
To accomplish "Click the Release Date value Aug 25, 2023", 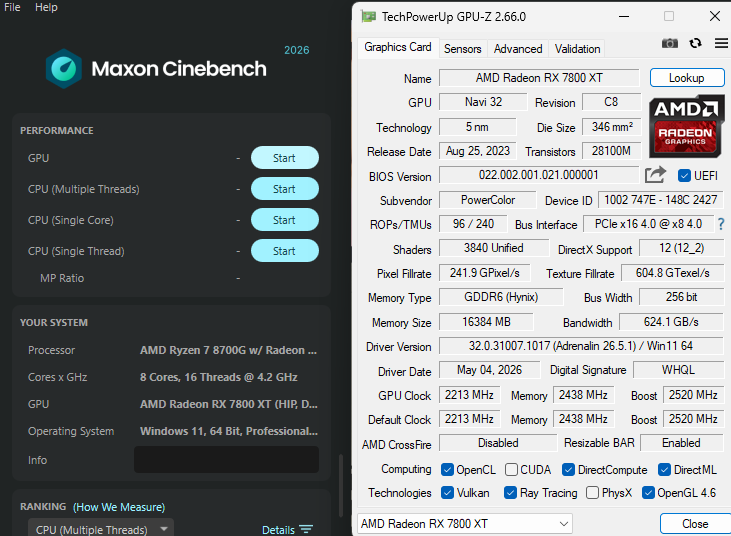I will 478,151.
